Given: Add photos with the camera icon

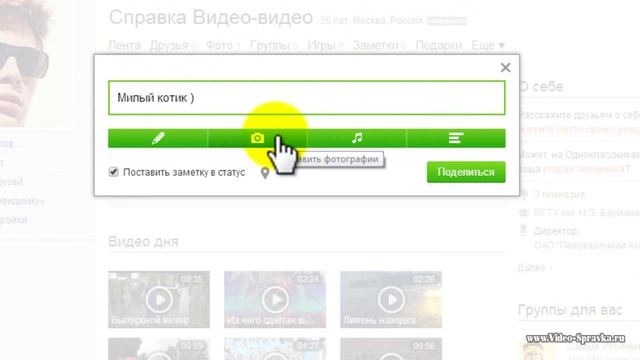Looking at the screenshot, I should click(x=257, y=138).
